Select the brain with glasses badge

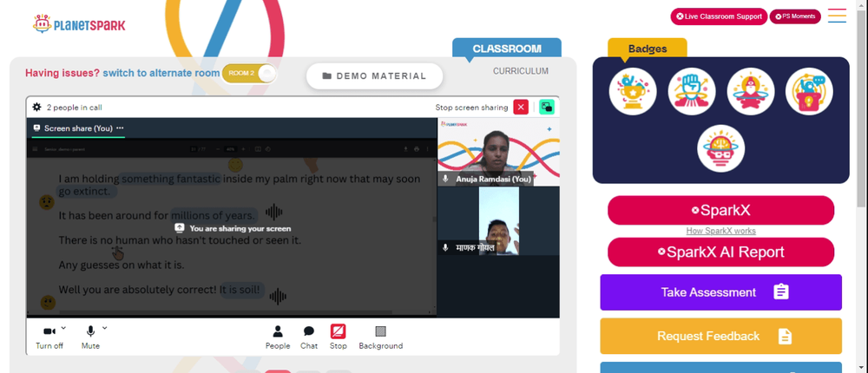(x=720, y=148)
